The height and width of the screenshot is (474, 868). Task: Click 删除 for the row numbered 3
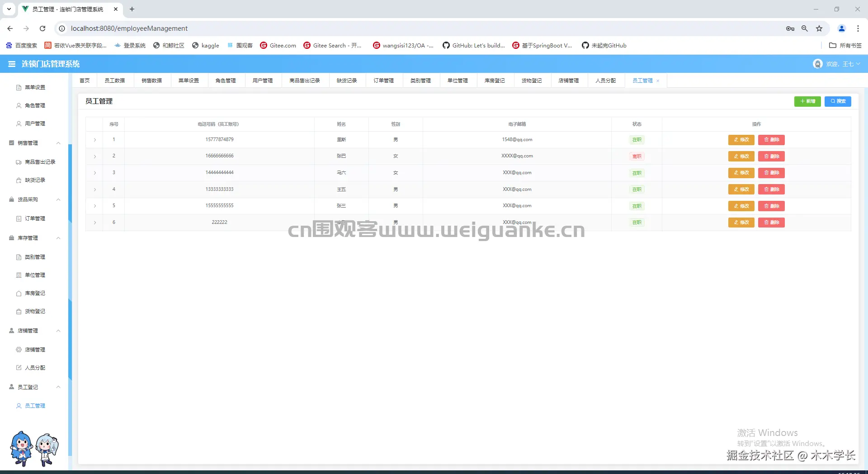(771, 173)
